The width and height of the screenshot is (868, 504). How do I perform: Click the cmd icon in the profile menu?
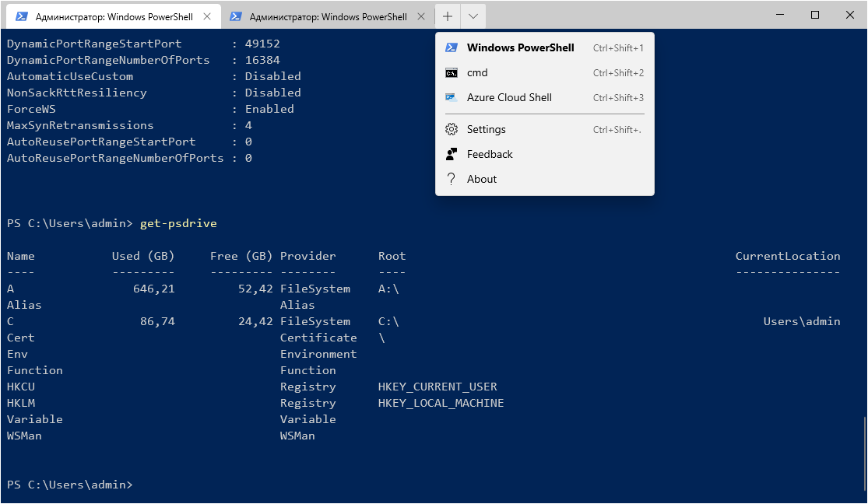pyautogui.click(x=451, y=72)
